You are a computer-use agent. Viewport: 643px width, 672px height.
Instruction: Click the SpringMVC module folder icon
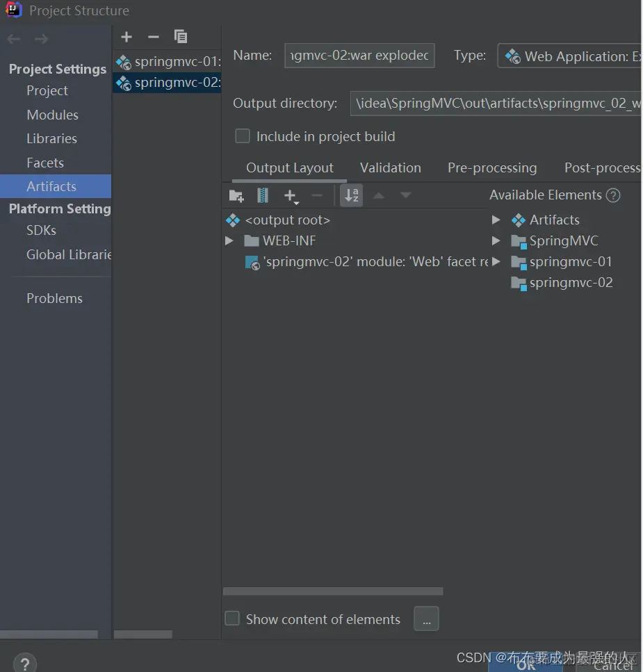tap(519, 242)
